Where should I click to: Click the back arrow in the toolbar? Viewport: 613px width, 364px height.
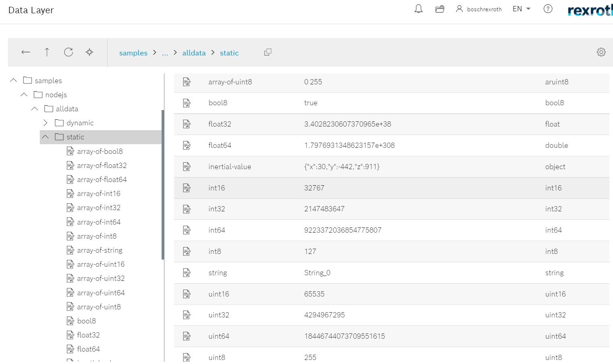pyautogui.click(x=25, y=52)
